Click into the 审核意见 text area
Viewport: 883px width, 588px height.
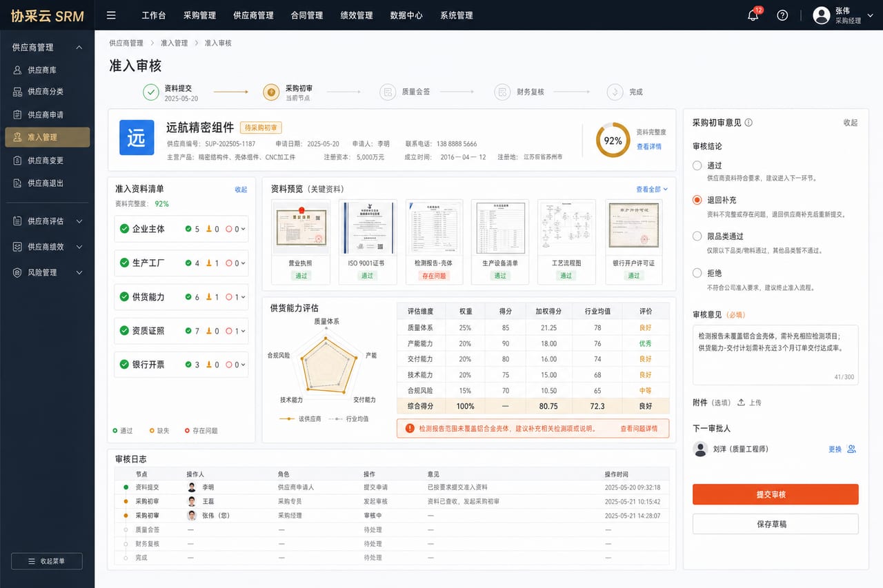tap(775, 354)
